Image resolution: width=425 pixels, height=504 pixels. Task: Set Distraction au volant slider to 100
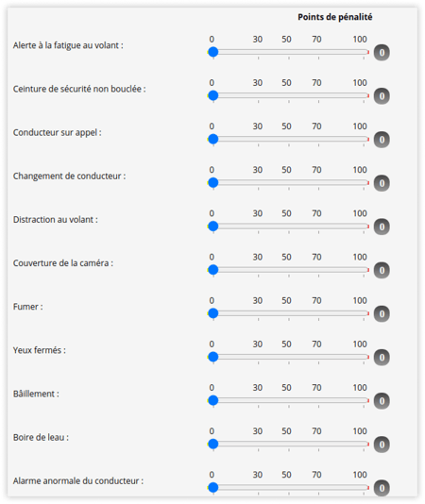point(364,227)
